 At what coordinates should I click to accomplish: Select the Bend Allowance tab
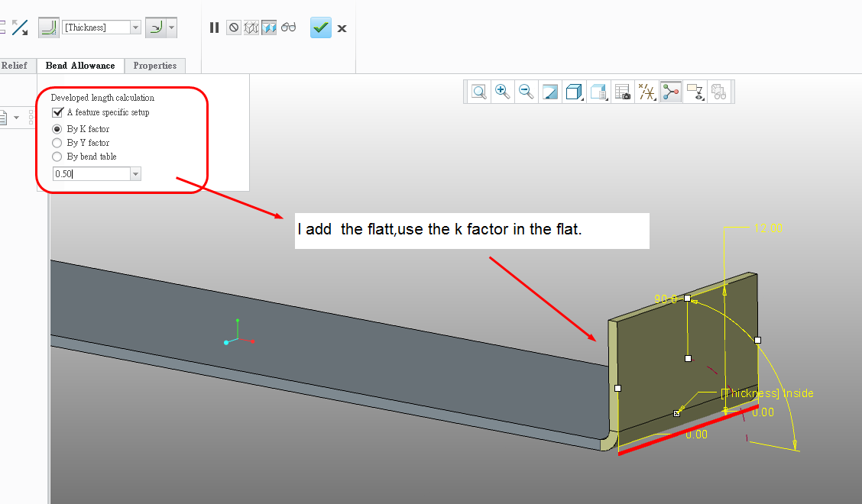[x=80, y=66]
